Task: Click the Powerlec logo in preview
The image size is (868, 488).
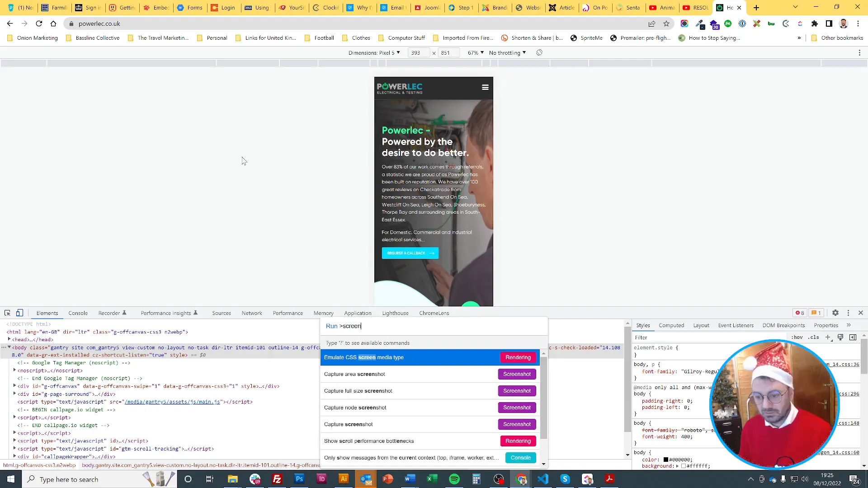Action: point(400,88)
